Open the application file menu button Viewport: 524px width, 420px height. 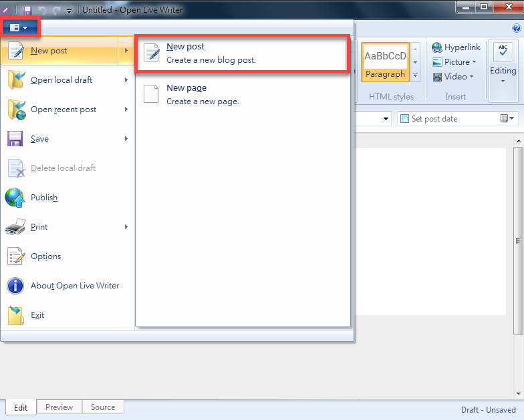pos(19,27)
